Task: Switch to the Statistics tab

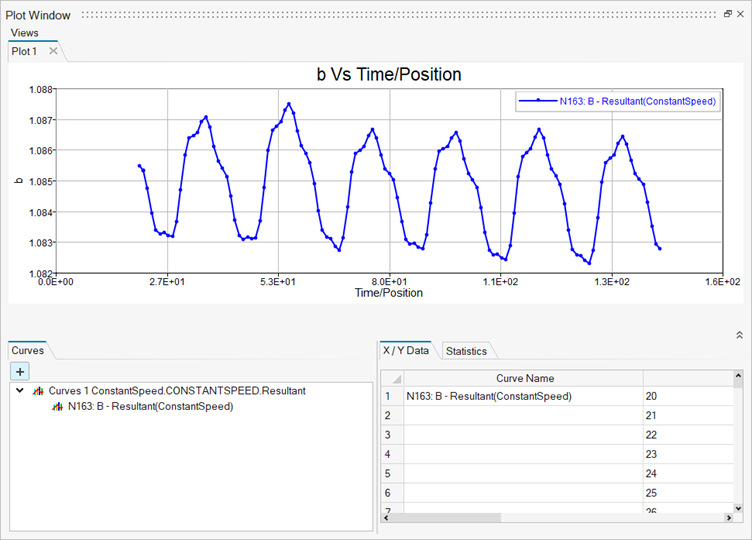Action: click(466, 351)
